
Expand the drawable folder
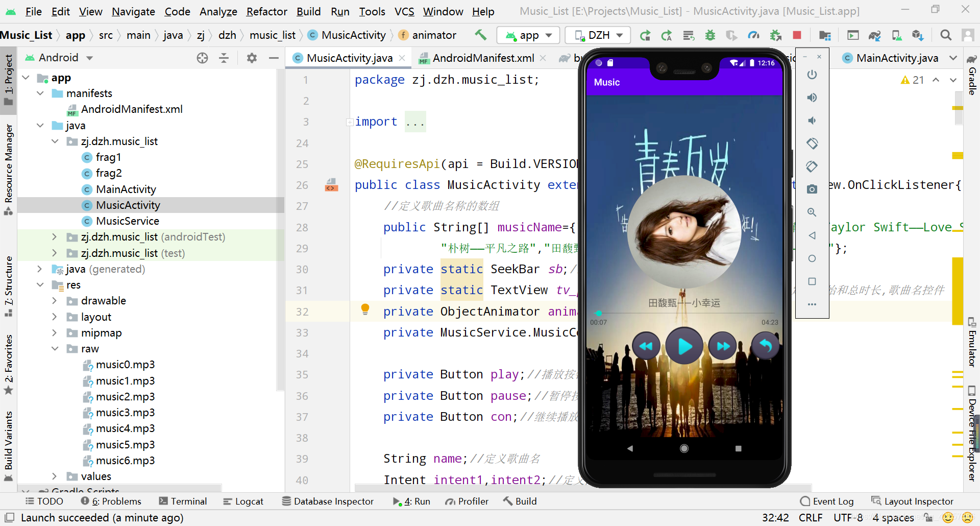point(55,301)
